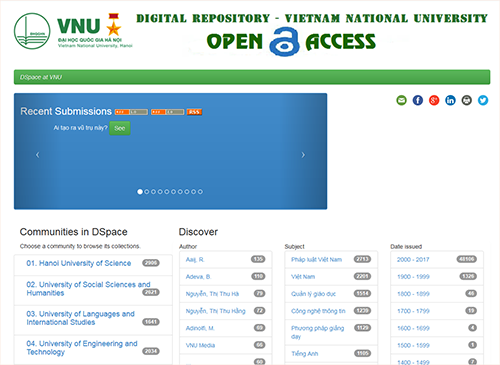Open the RSS 1.0 feed badge

131,112
